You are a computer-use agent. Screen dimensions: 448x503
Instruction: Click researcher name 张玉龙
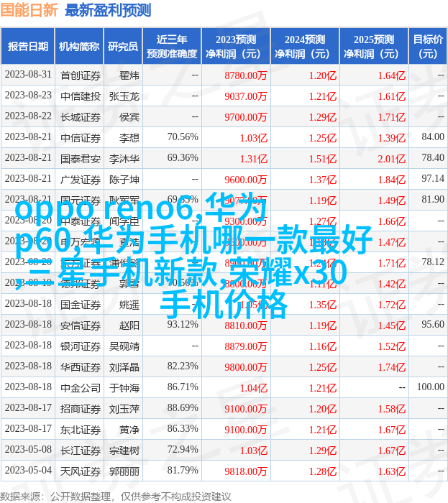[x=124, y=96]
